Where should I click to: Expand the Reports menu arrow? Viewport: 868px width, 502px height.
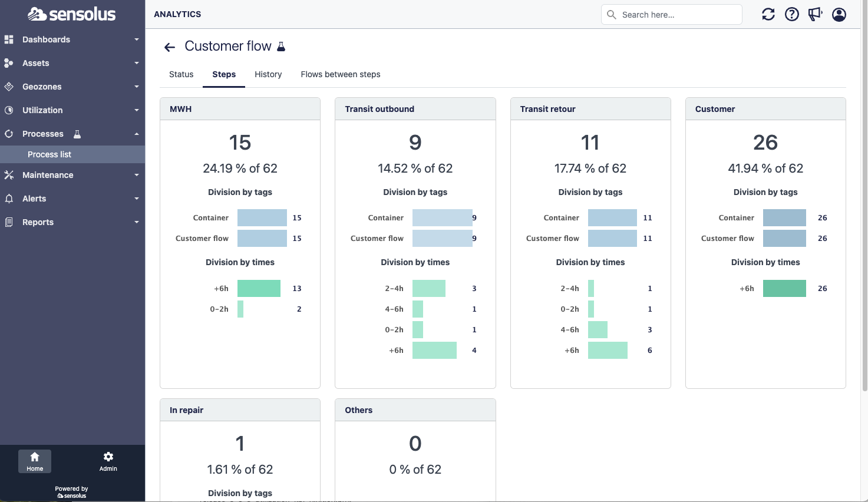pyautogui.click(x=137, y=222)
